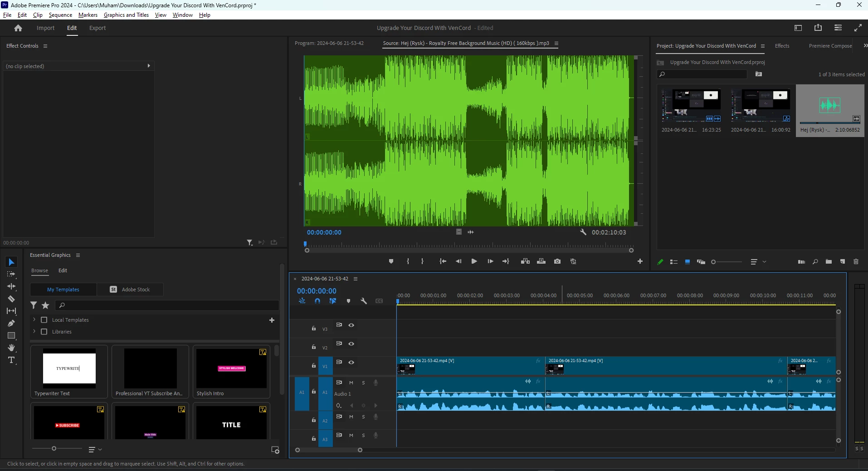This screenshot has height=471, width=868.
Task: Check the Local Templates checkbox
Action: 44,320
